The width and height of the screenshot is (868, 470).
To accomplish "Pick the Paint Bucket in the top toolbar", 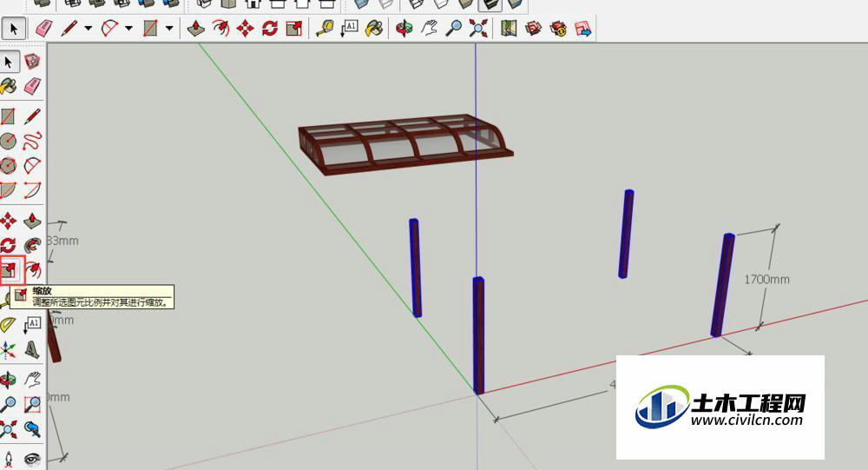I will [x=375, y=29].
